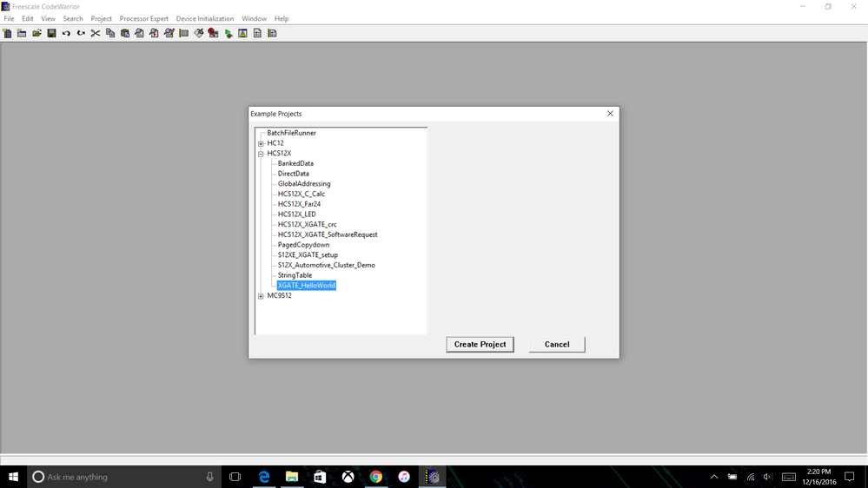
Task: Open Google Chrome from the taskbar
Action: 376,477
